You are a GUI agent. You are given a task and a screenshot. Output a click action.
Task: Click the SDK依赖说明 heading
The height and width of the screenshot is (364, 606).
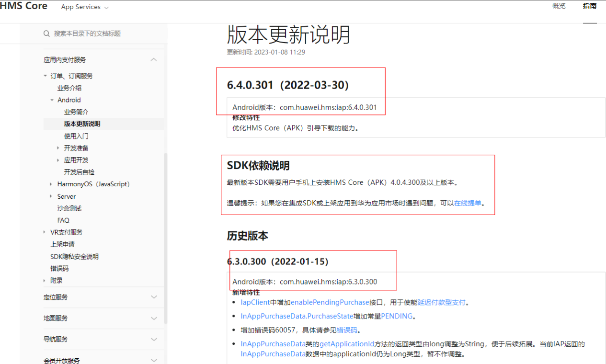pyautogui.click(x=258, y=166)
